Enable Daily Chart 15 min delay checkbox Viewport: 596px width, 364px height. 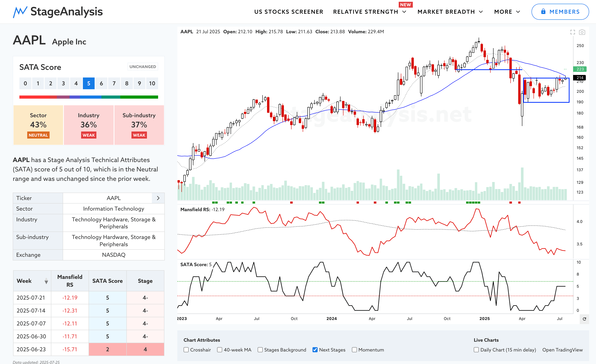[x=476, y=350]
